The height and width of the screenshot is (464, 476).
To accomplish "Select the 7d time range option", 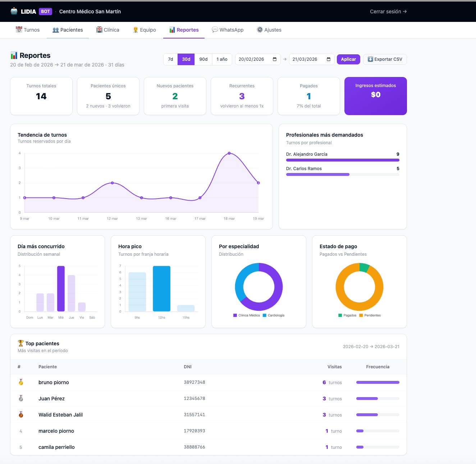I will 170,59.
